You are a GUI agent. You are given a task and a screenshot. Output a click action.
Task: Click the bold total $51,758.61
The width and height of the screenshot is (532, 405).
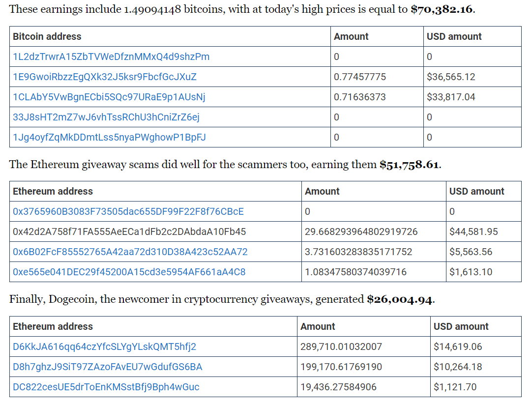[409, 165]
